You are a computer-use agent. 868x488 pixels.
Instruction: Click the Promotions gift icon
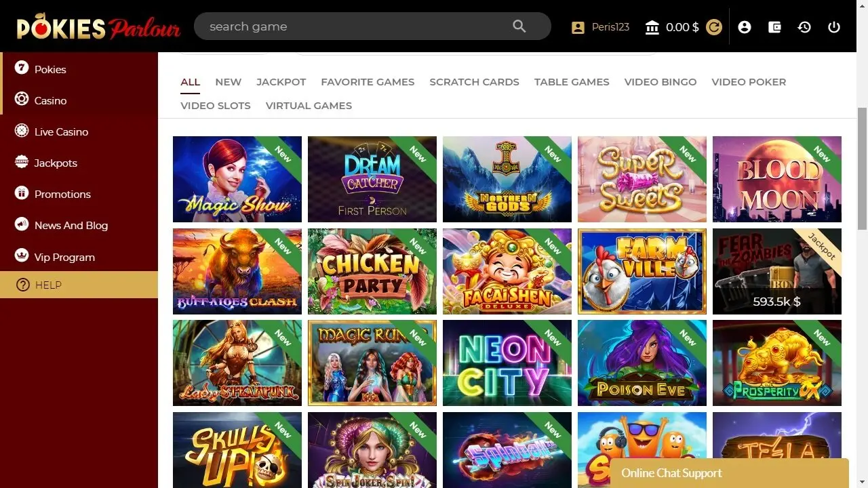(22, 193)
